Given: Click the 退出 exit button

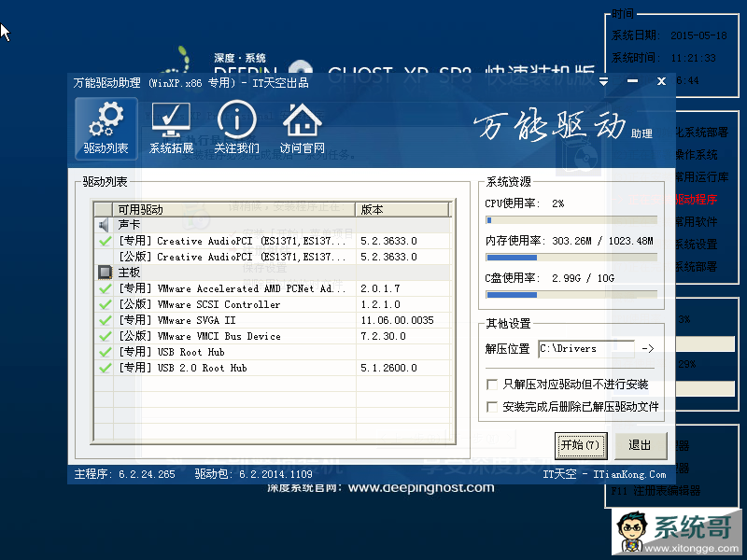Looking at the screenshot, I should tap(640, 446).
